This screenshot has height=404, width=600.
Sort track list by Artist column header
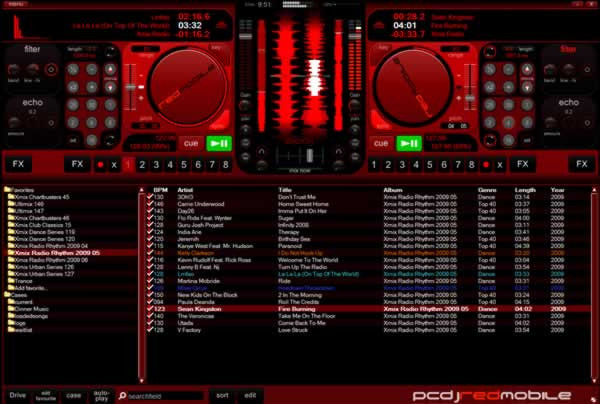coord(185,189)
